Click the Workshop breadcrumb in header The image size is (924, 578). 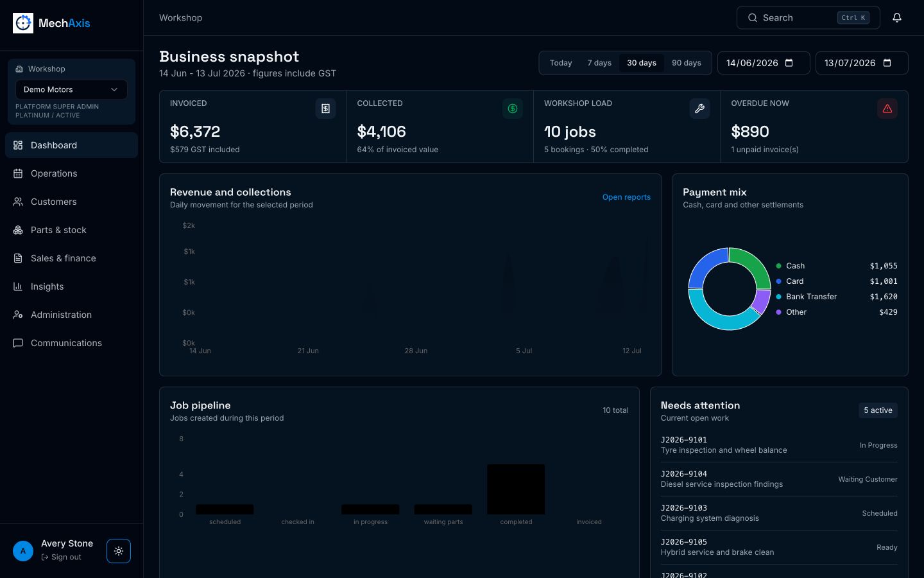pyautogui.click(x=180, y=18)
